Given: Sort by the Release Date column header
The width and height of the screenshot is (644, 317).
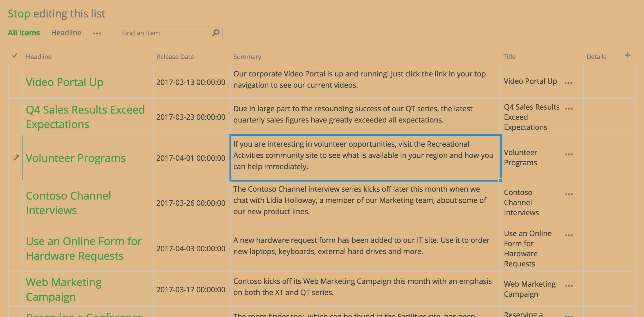Looking at the screenshot, I should [175, 57].
